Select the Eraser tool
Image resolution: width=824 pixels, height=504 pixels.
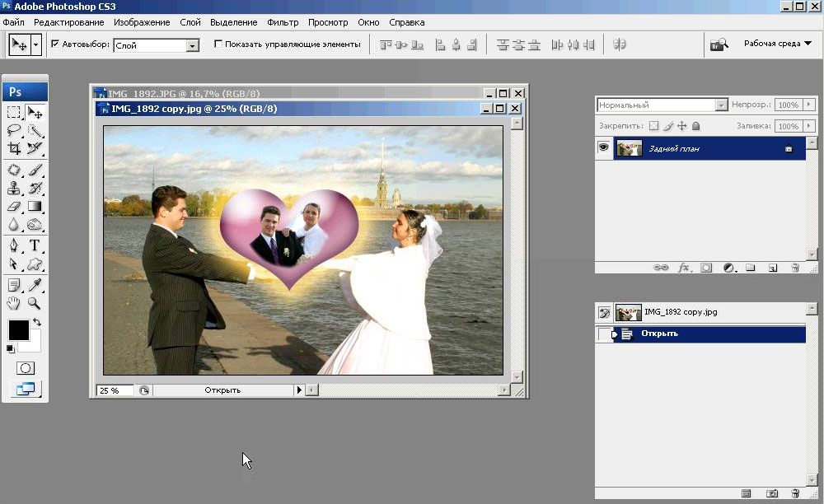click(x=14, y=206)
